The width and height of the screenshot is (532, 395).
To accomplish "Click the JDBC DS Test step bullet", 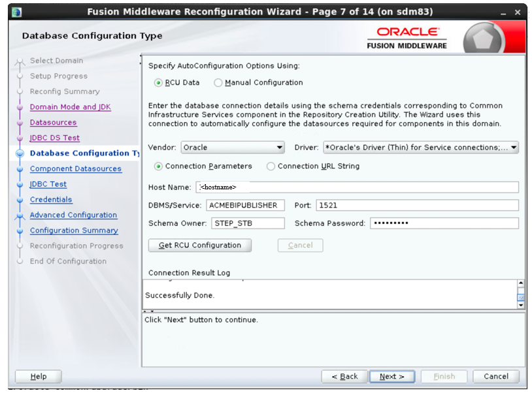I will click(20, 138).
